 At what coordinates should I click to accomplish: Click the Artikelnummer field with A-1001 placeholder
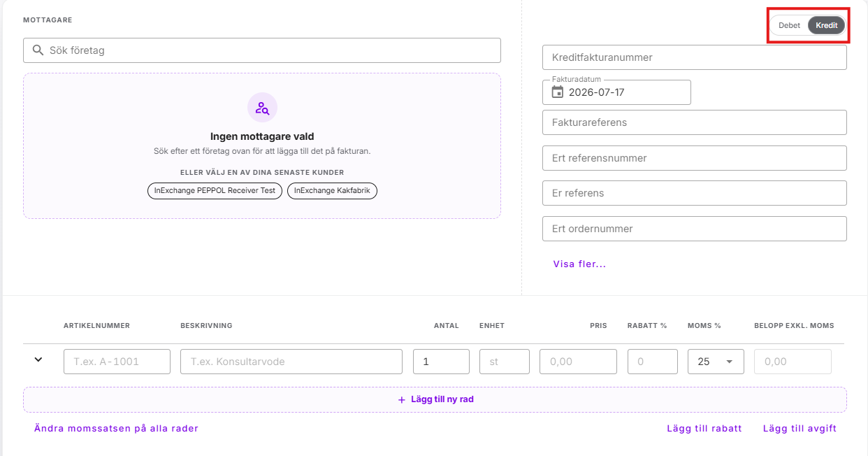tap(117, 362)
